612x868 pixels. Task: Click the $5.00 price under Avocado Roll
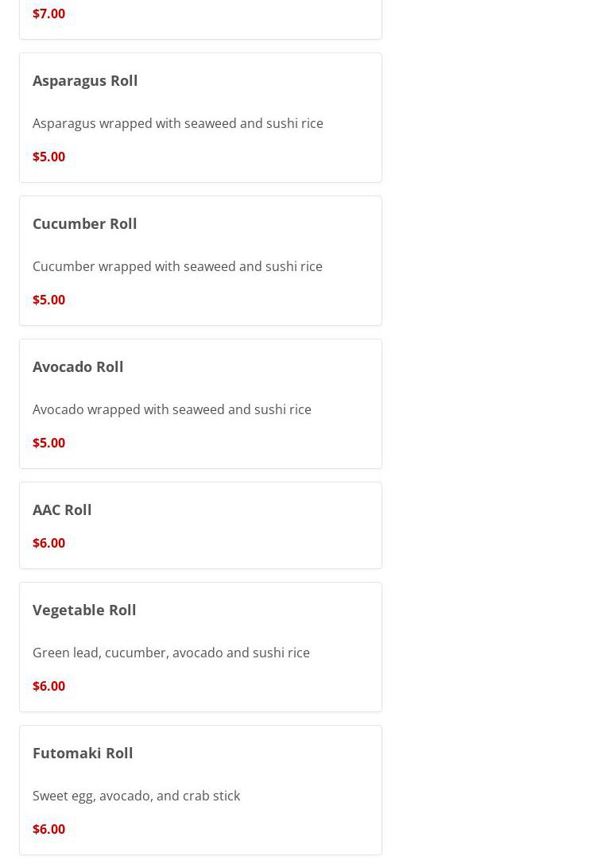coord(48,443)
